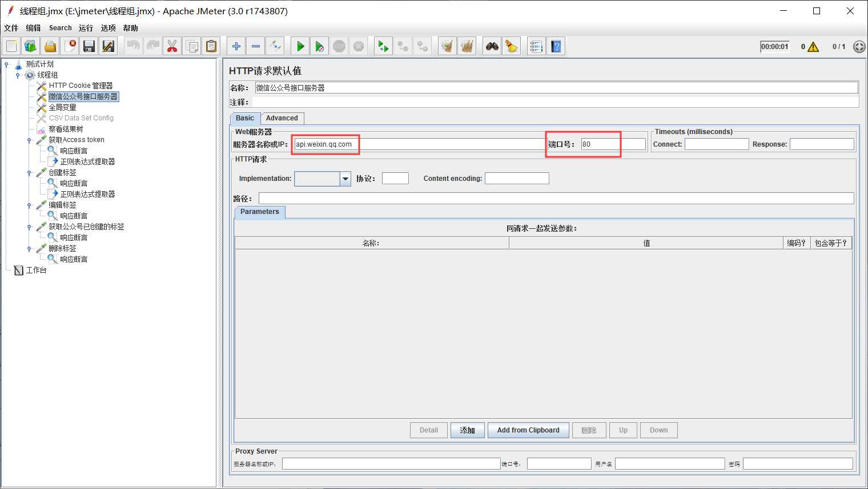This screenshot has width=868, height=489.
Task: Click the Add from Clipboard button
Action: [x=528, y=430]
